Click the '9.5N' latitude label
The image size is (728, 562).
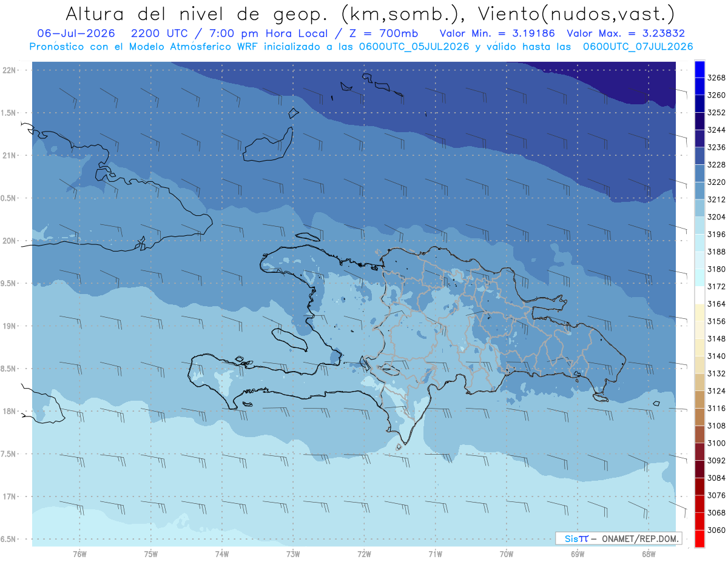9,283
